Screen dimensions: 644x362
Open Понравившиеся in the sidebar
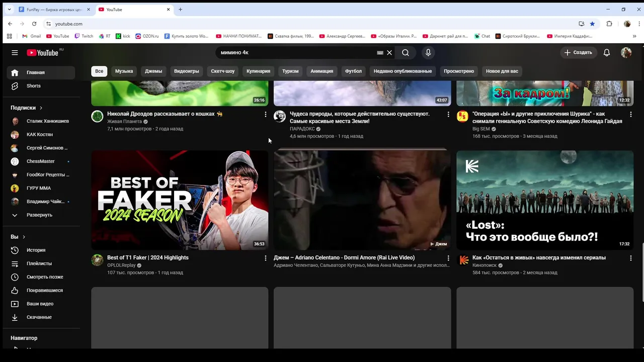[x=41, y=291]
